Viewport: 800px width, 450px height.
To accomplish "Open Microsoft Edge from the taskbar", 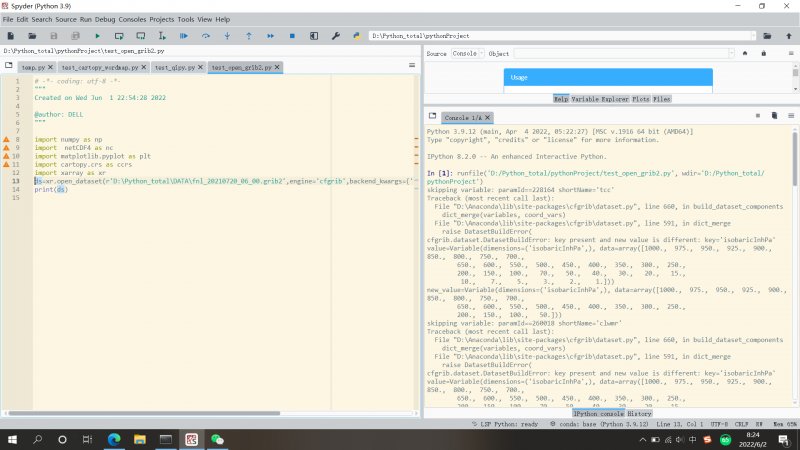I will 113,439.
